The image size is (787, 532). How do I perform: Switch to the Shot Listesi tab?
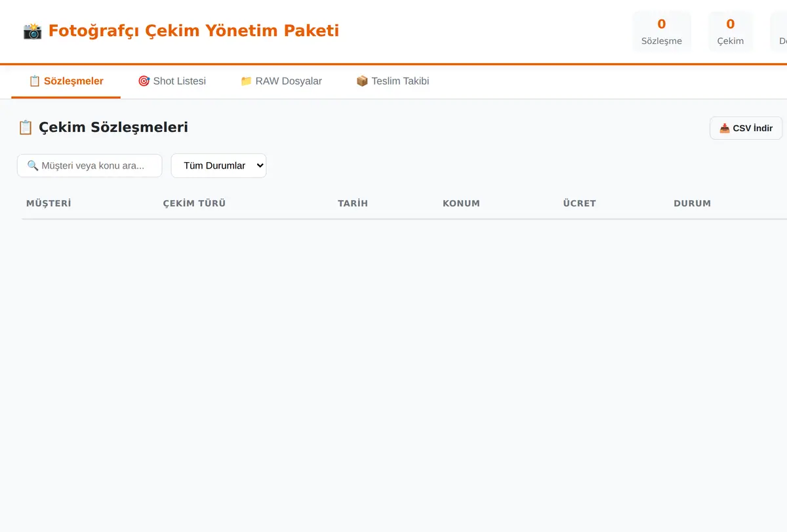(x=172, y=81)
